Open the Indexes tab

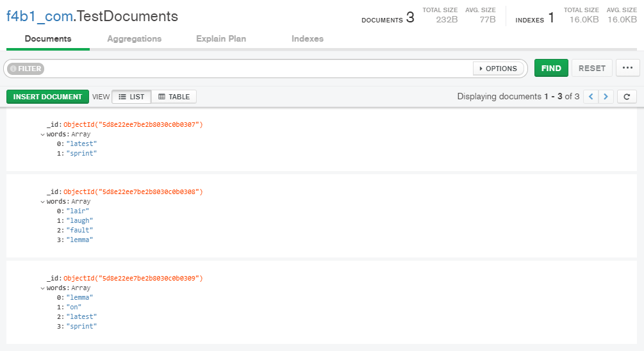tap(308, 38)
